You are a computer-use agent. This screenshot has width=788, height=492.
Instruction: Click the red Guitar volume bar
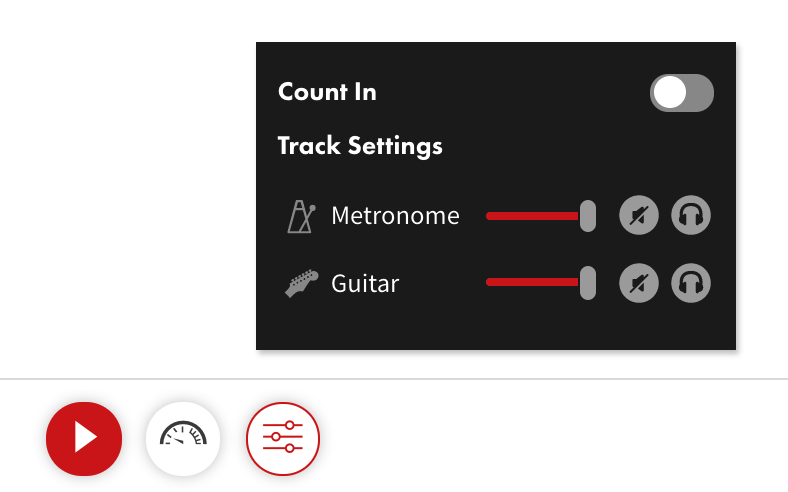[x=532, y=282]
